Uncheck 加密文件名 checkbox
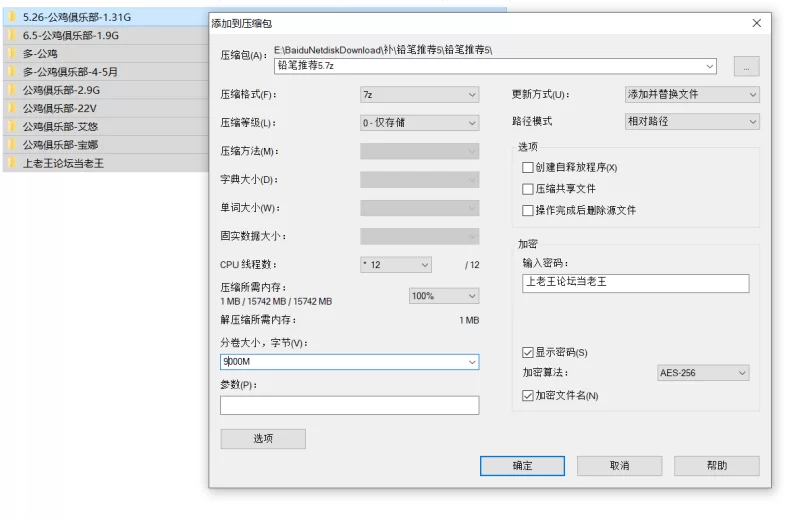Viewport: 800px width, 518px height. point(528,396)
